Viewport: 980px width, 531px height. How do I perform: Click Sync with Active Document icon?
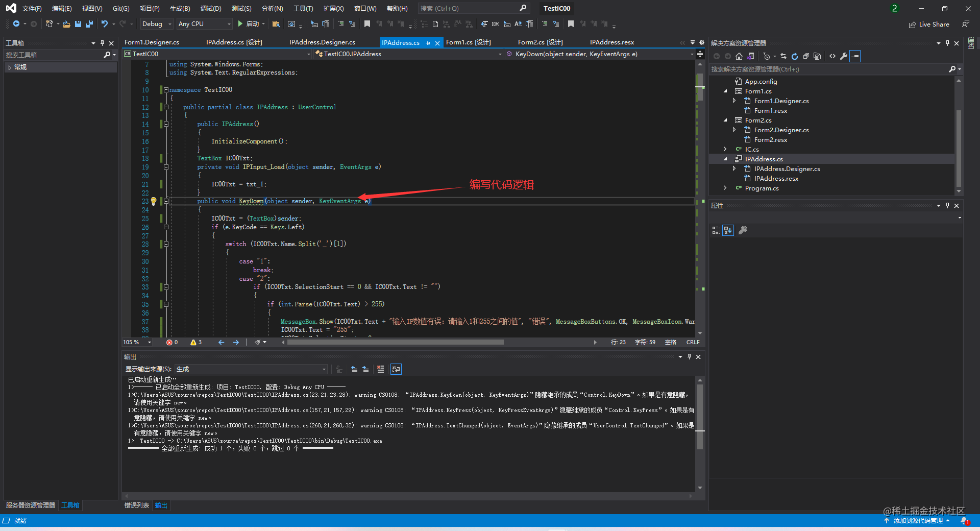pyautogui.click(x=783, y=56)
